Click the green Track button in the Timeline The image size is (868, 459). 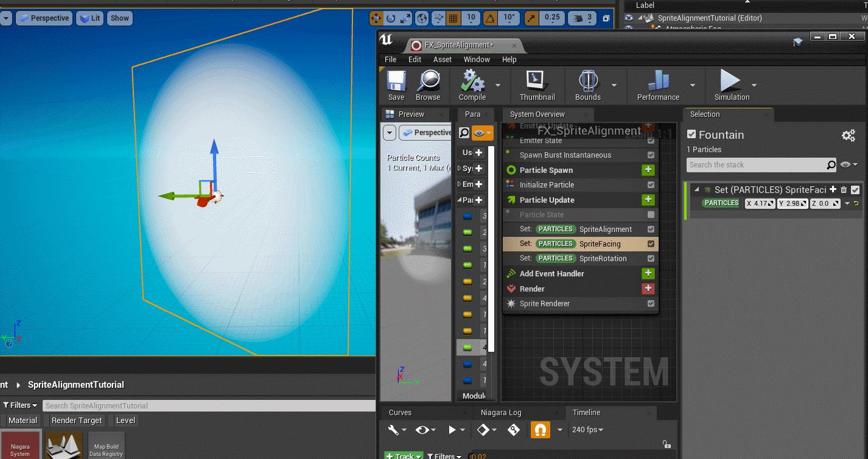pyautogui.click(x=403, y=455)
